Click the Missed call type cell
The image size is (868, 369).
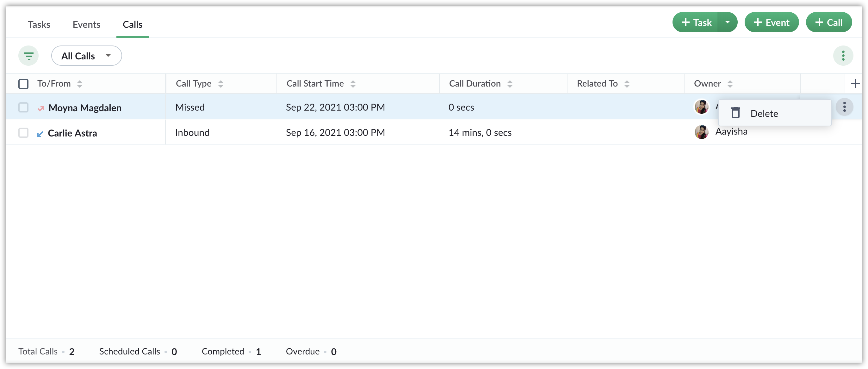tap(190, 107)
